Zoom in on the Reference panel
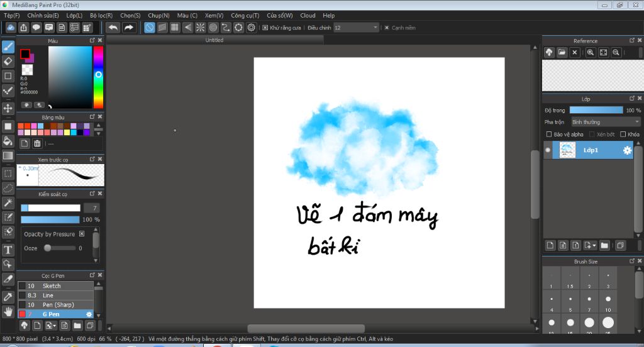Viewport: 644px width, 347px height. pos(591,53)
